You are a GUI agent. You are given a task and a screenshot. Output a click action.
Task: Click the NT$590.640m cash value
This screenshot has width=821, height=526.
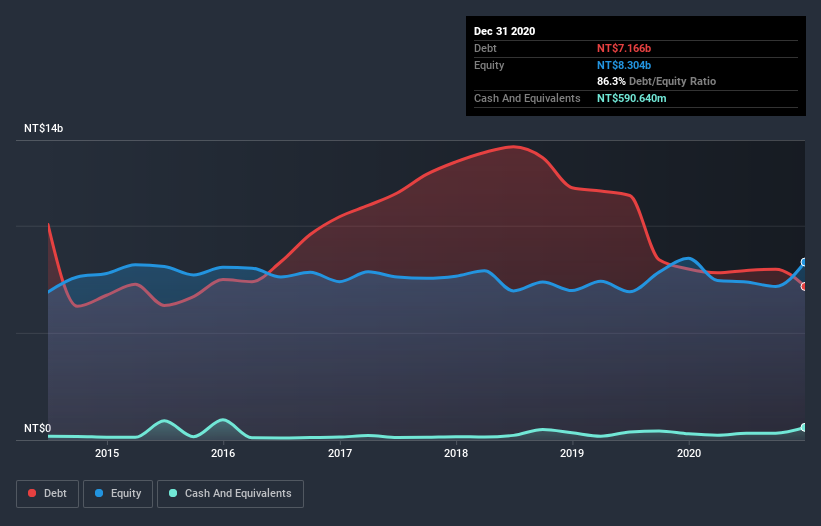click(x=631, y=98)
